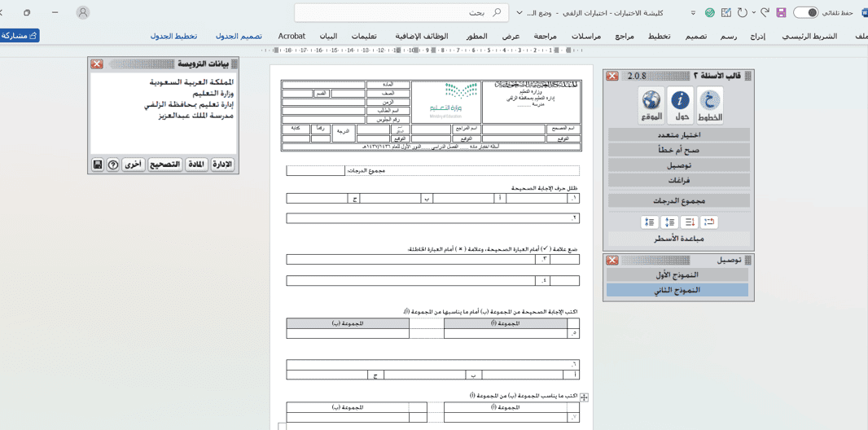The width and height of the screenshot is (868, 430).
Task: Click the help question mark icon
Action: 113,165
